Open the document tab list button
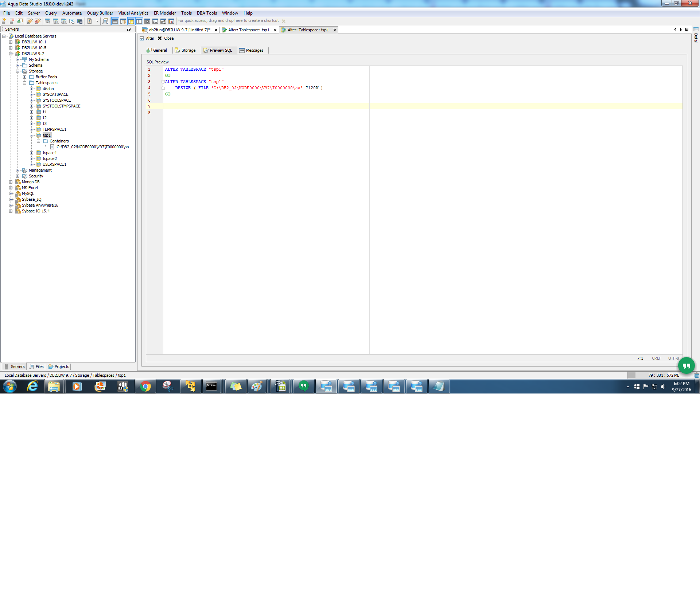The image size is (700, 607). (x=687, y=30)
